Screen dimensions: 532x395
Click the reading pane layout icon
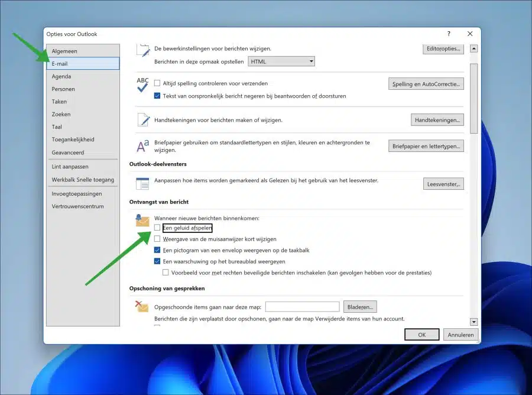point(142,183)
